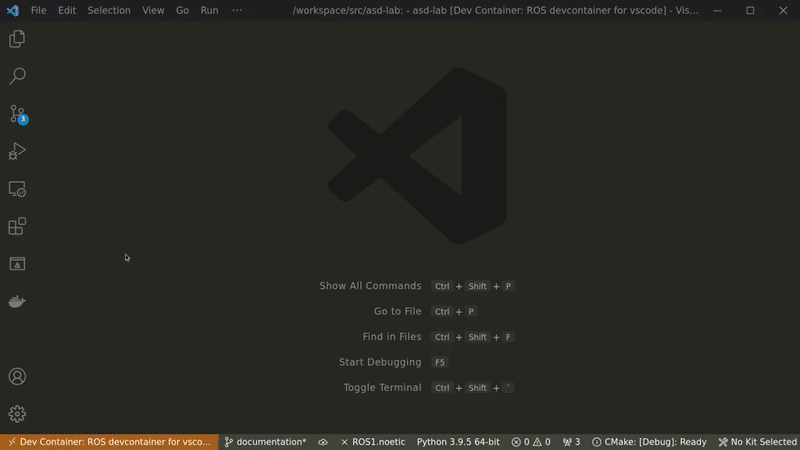The width and height of the screenshot is (800, 450).
Task: Click the Find in Files label
Action: point(392,337)
